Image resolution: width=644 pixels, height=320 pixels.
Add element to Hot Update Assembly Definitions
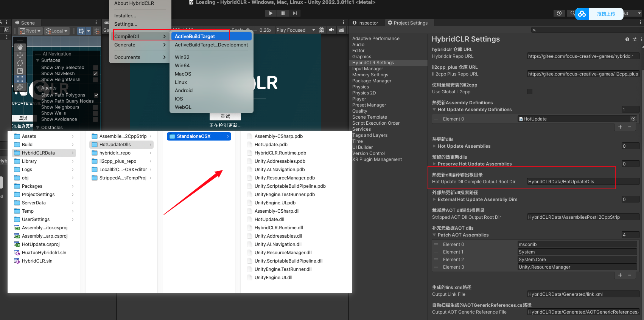[620, 127]
